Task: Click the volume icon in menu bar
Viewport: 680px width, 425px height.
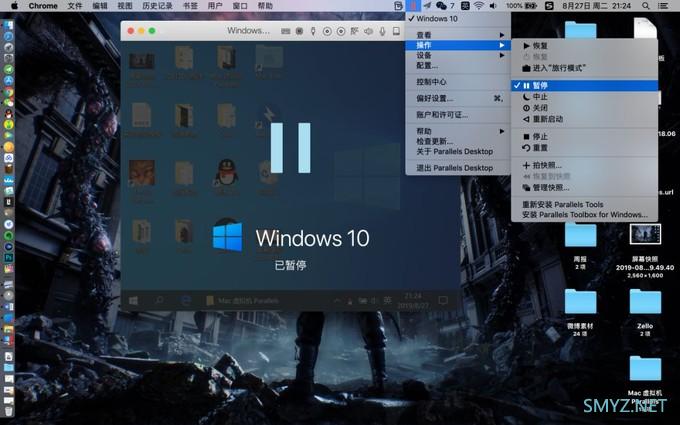Action: 493,6
